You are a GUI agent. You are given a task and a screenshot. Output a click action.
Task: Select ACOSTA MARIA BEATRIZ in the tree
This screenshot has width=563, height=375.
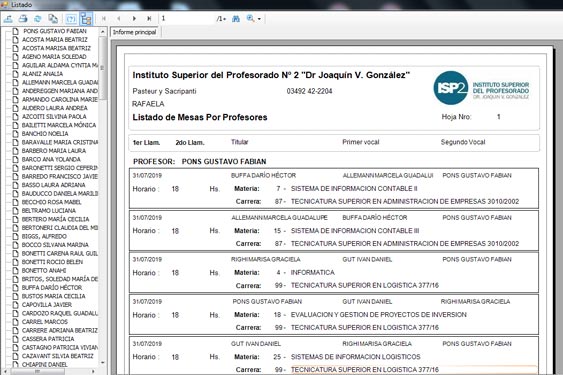55,40
